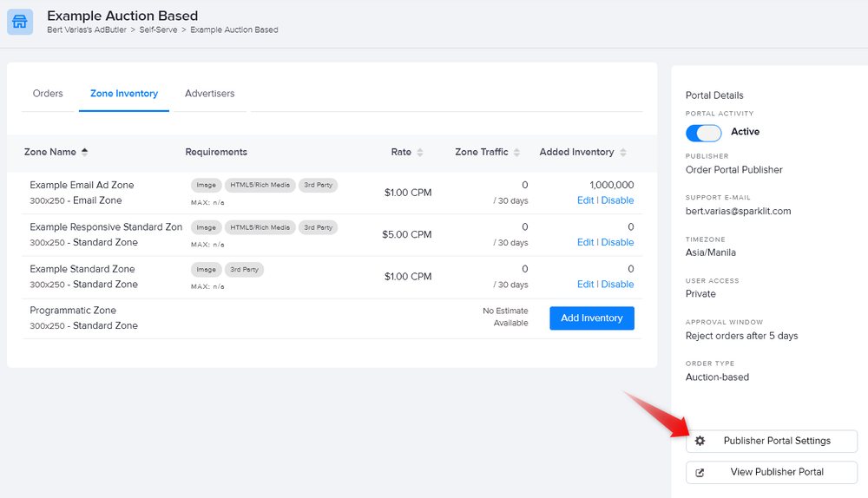The image size is (868, 498).
Task: Select the Zone Inventory tab
Action: pyautogui.click(x=124, y=94)
